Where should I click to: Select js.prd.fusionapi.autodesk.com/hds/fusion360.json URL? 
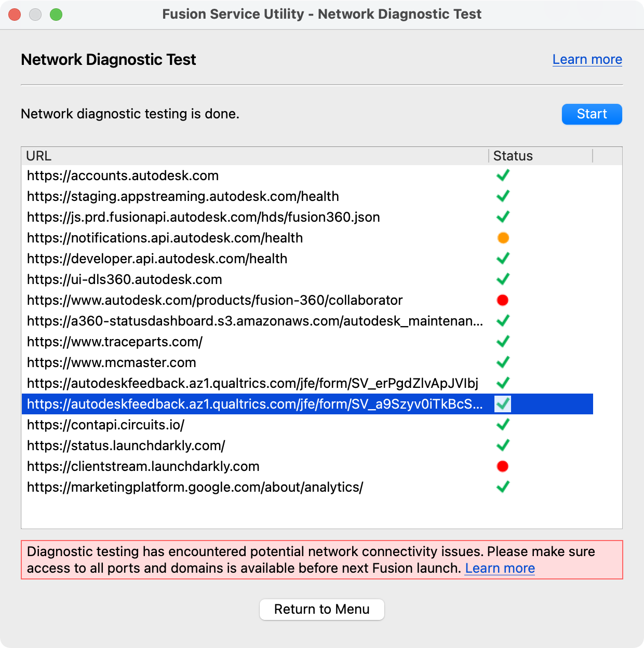point(204,218)
